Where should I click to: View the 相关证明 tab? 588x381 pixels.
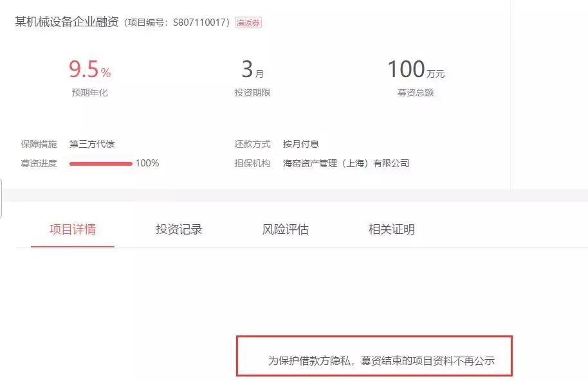(392, 229)
